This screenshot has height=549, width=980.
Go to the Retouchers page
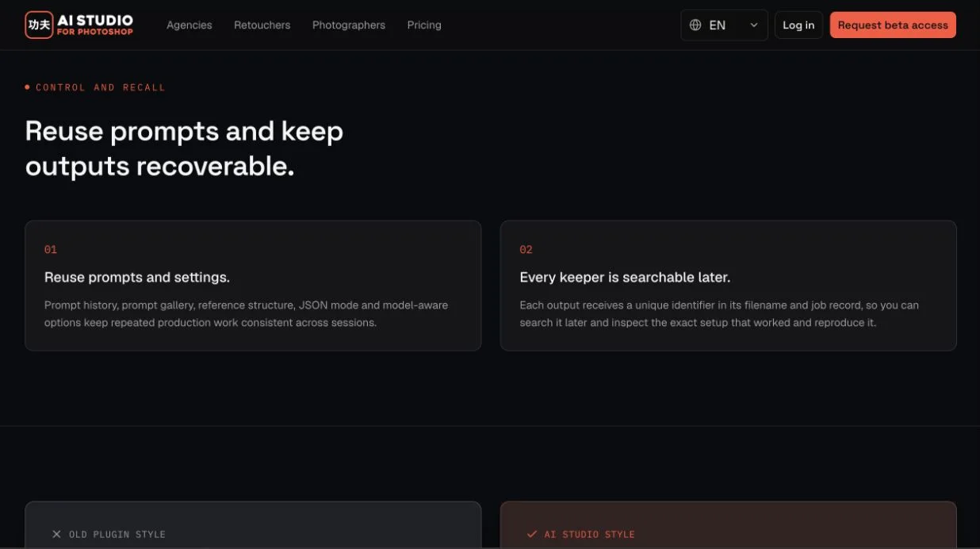(x=262, y=25)
